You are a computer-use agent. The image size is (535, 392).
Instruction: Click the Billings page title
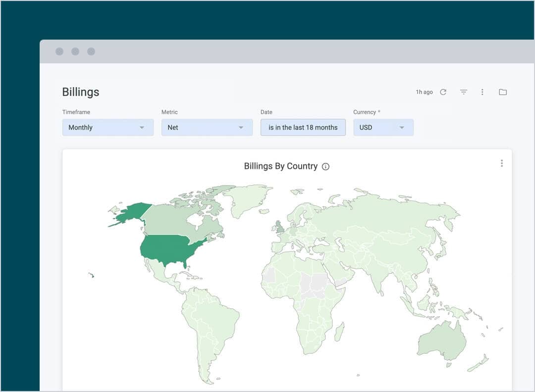[x=81, y=92]
